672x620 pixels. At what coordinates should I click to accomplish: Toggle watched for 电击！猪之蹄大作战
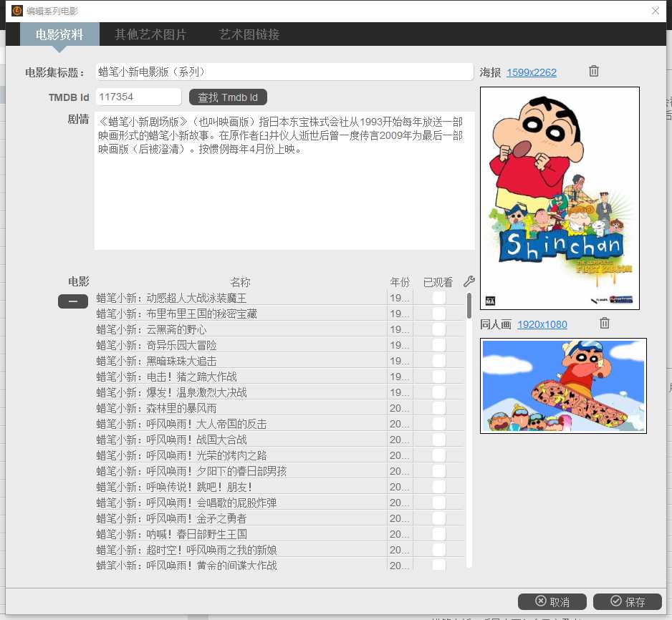pyautogui.click(x=439, y=377)
